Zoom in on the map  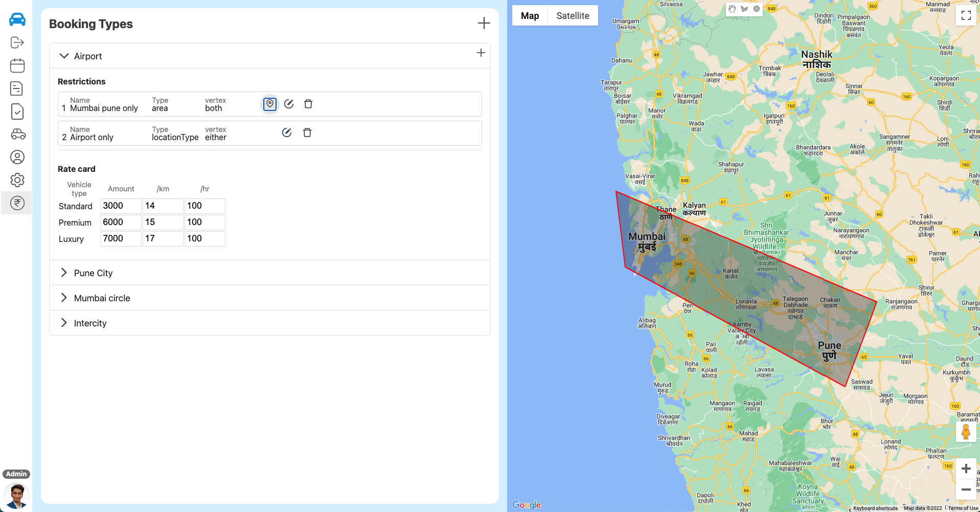point(966,469)
